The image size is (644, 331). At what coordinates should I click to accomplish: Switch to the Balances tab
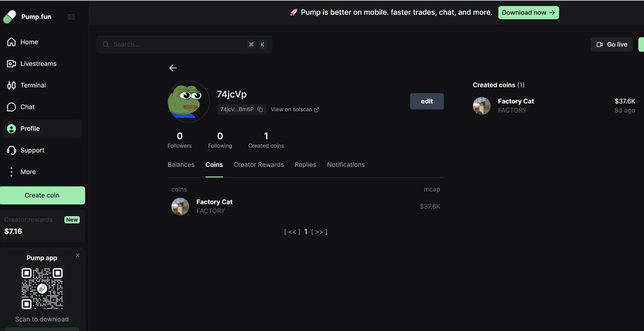pos(181,165)
